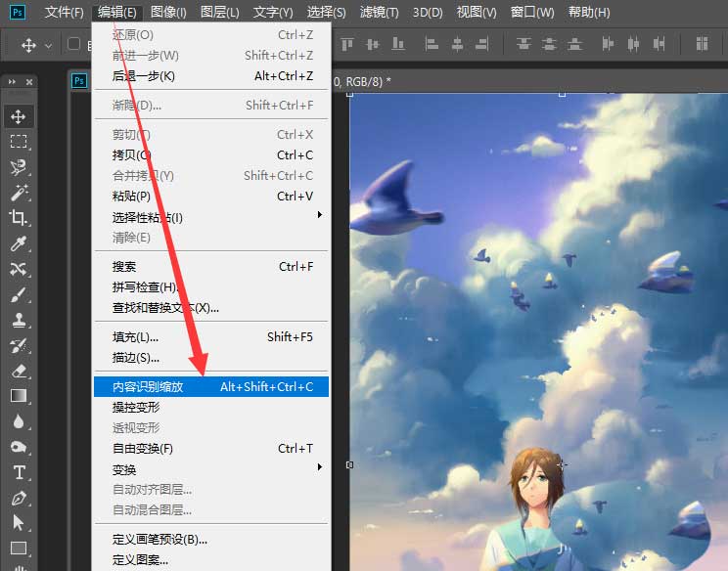Open the 文件(F) menu
Screen dimensions: 728x571
[64, 12]
